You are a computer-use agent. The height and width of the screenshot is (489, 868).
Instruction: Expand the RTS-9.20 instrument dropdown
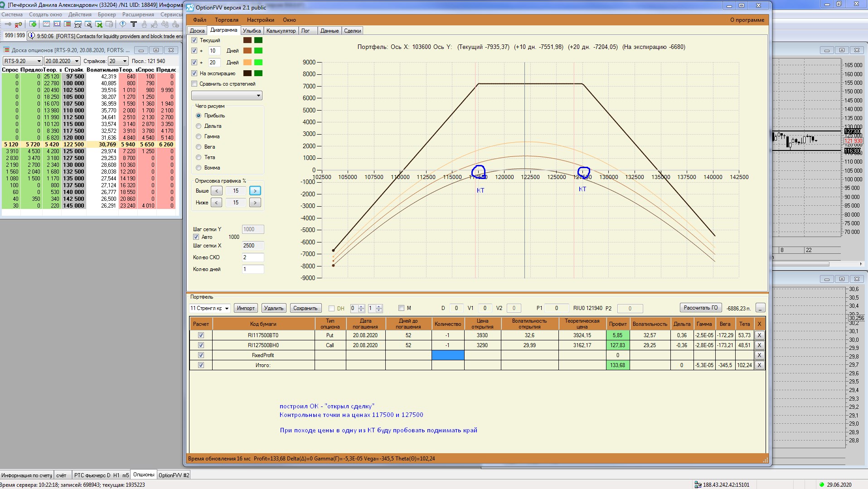(x=39, y=61)
